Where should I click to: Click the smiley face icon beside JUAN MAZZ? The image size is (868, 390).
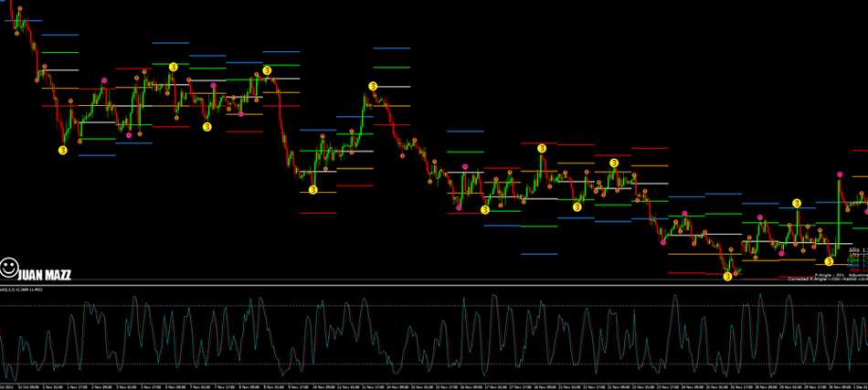click(x=10, y=267)
